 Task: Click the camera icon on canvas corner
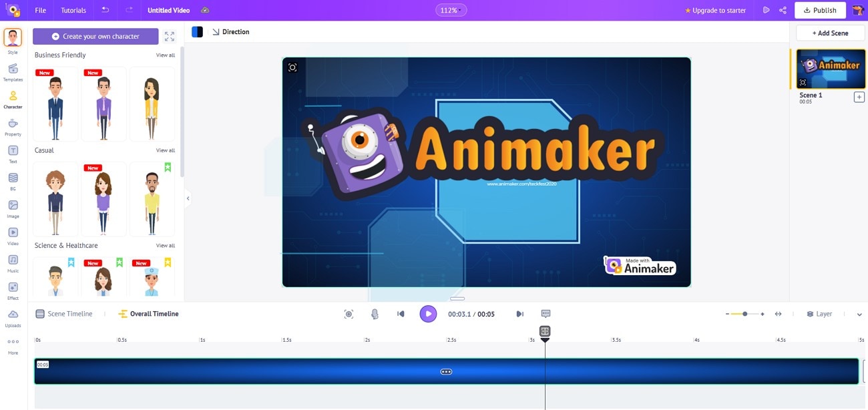292,67
